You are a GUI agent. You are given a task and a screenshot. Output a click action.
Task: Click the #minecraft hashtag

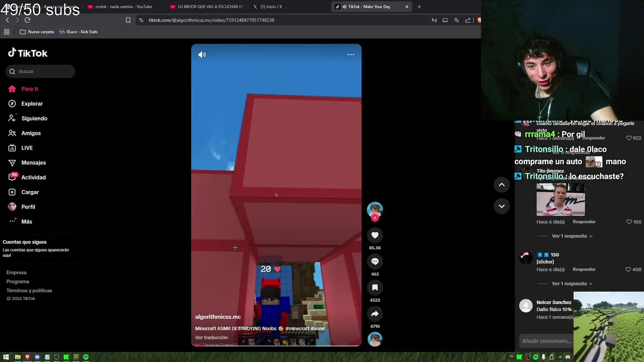pyautogui.click(x=297, y=328)
